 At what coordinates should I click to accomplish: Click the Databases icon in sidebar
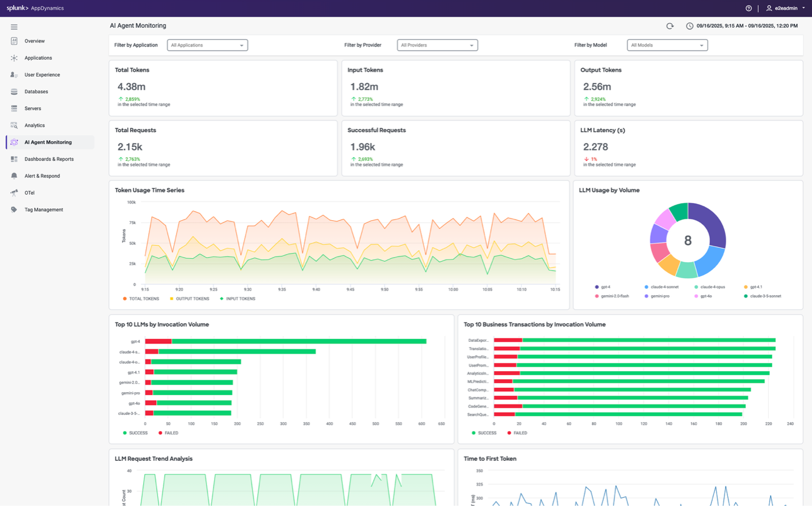[14, 91]
